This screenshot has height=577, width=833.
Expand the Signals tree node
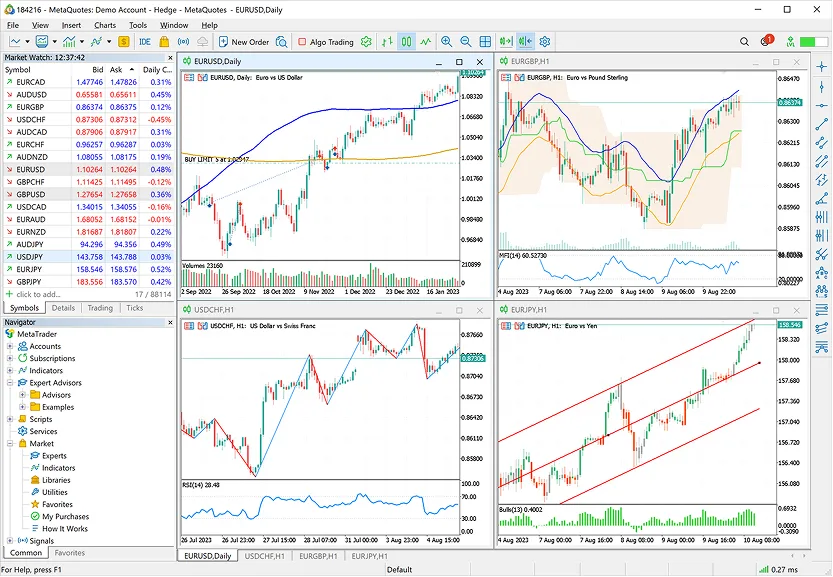point(10,540)
